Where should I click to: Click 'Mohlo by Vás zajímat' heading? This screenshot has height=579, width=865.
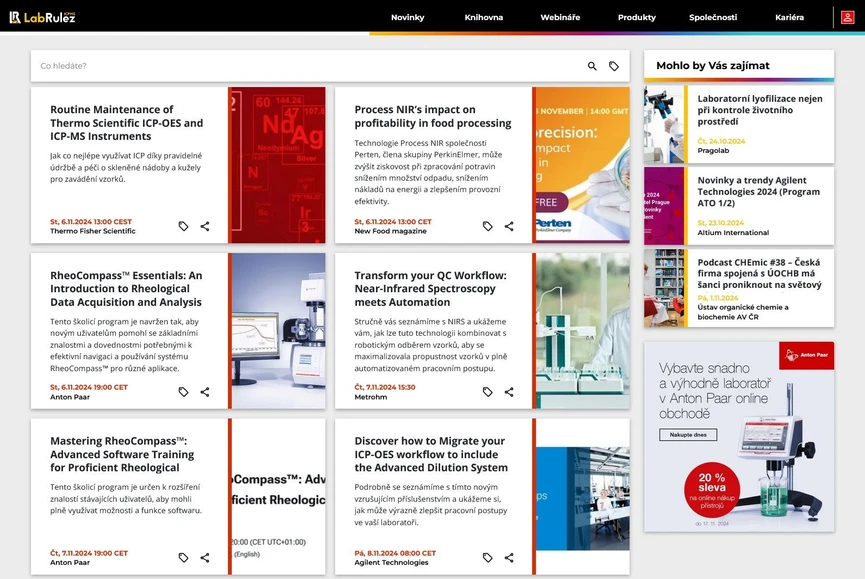tap(713, 66)
